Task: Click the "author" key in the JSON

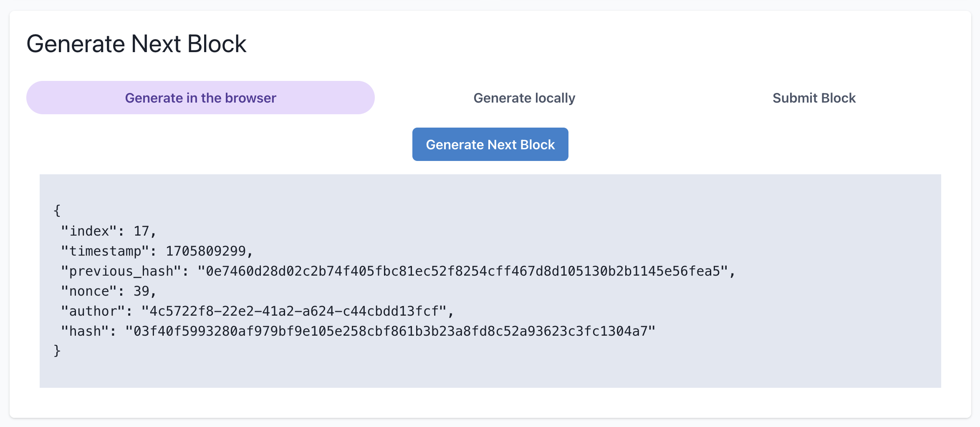Action: tap(93, 311)
